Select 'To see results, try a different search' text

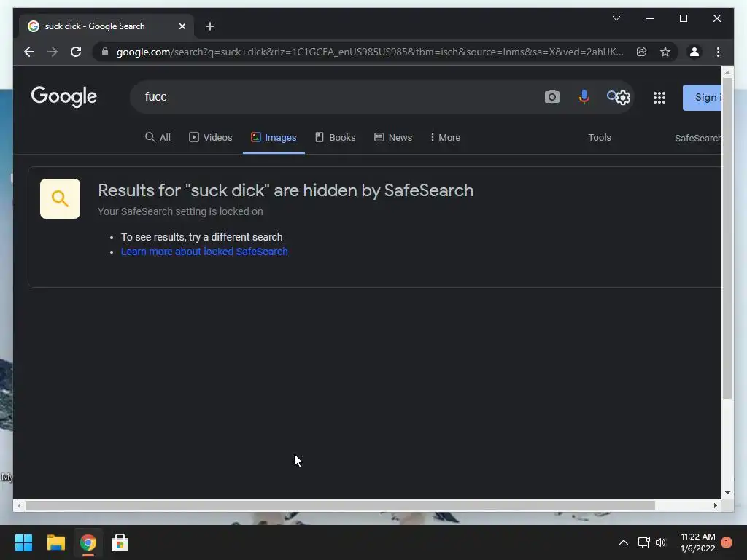click(x=201, y=237)
